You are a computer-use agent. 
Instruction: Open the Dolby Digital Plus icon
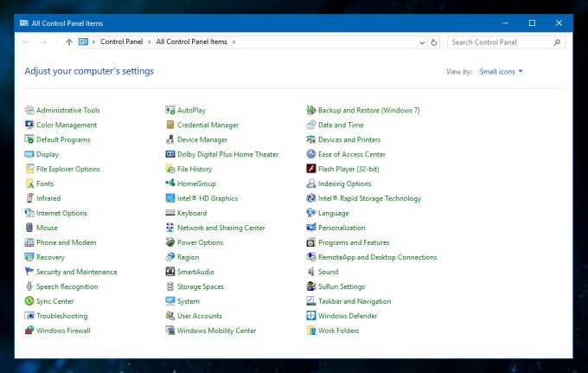[170, 154]
